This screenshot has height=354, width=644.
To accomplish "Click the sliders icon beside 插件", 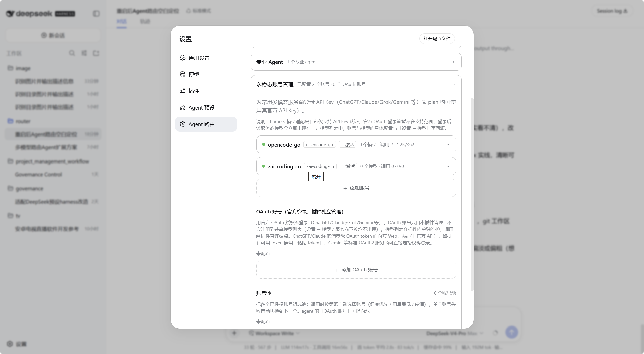I will click(182, 91).
